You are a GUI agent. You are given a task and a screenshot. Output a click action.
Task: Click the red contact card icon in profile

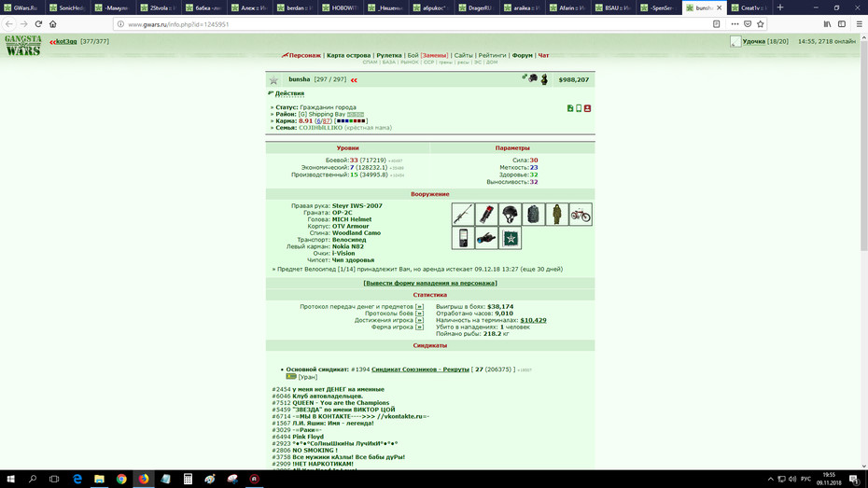pos(587,108)
